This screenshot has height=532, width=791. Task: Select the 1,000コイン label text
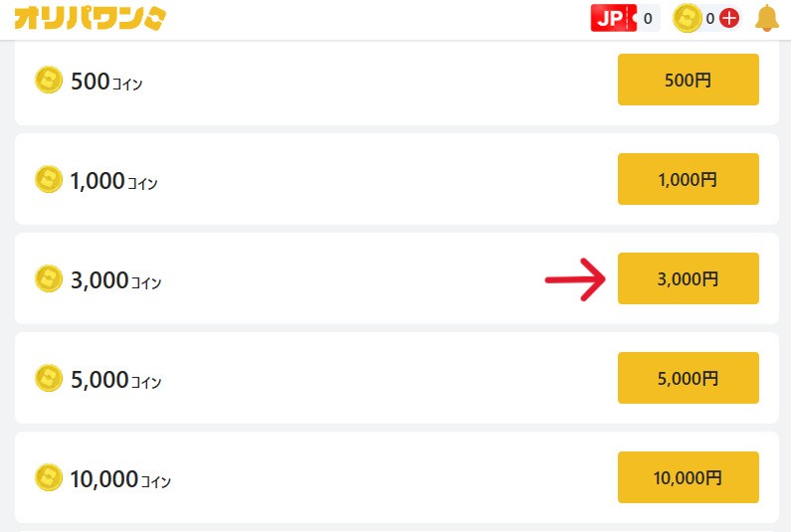(x=113, y=181)
